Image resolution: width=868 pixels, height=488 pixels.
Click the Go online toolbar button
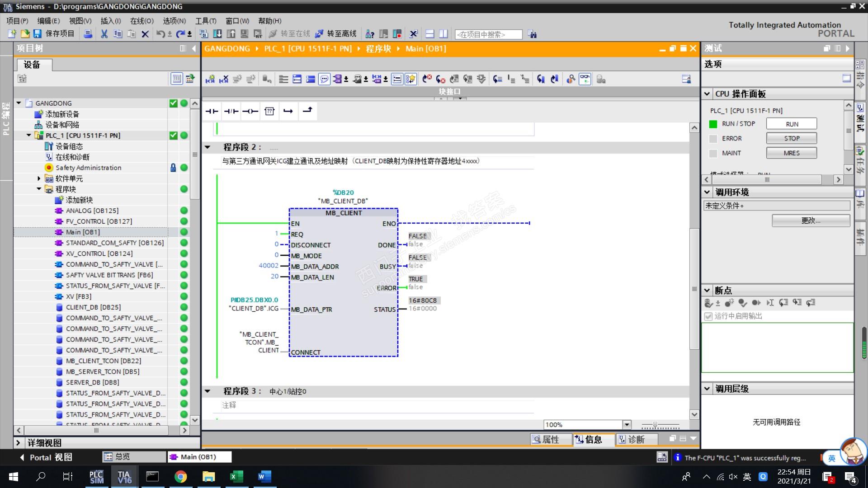[289, 34]
